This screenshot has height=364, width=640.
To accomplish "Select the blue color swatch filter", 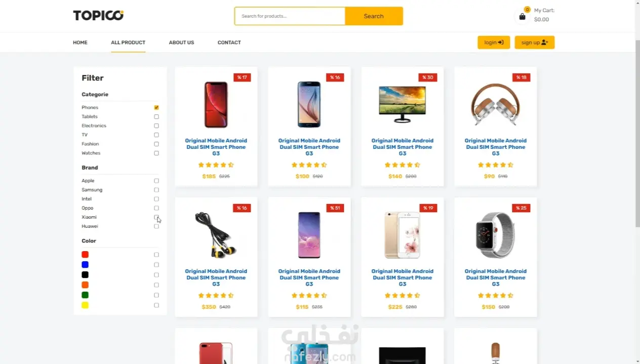I will [85, 265].
